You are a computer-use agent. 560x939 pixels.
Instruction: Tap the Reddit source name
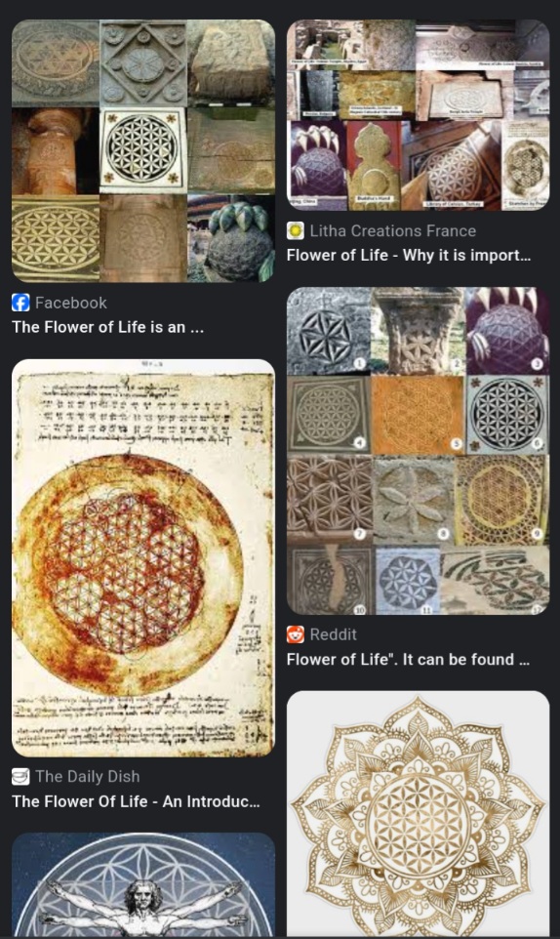(x=334, y=634)
